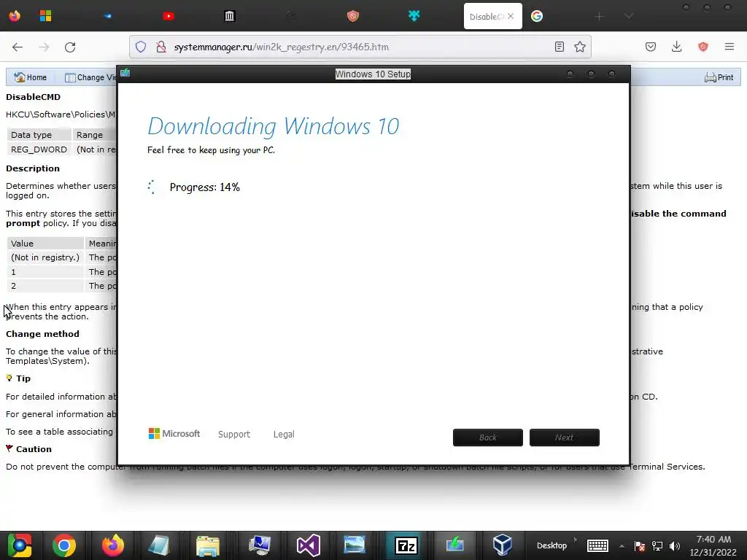Open the Legal link in Setup
Image resolution: width=747 pixels, height=560 pixels.
click(284, 435)
